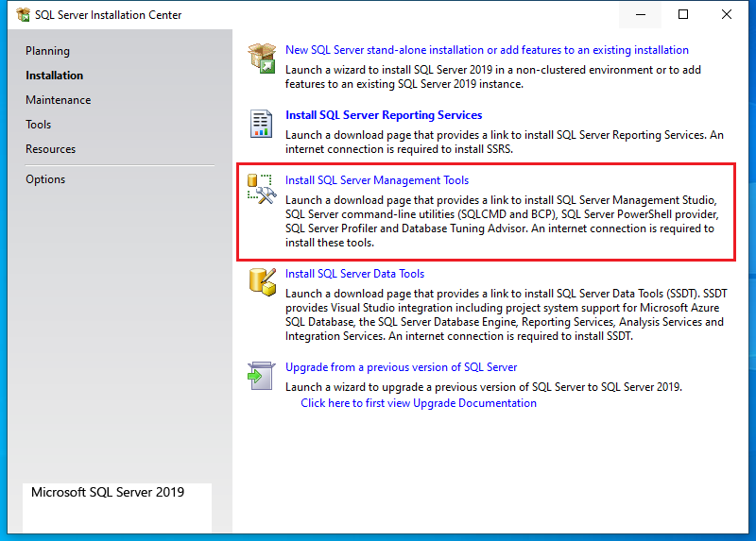The image size is (756, 541).
Task: Click the SQL Server Data Tools icon
Action: (263, 282)
